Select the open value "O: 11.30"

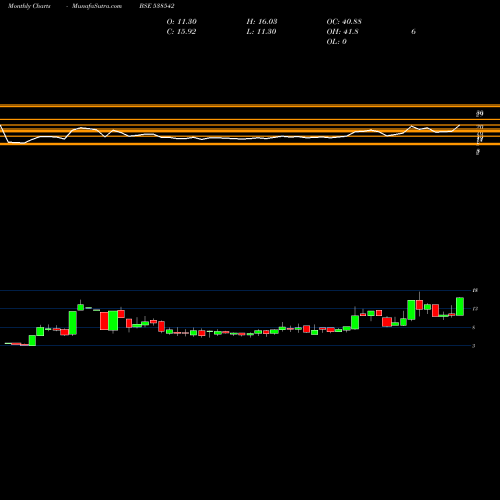tap(182, 22)
